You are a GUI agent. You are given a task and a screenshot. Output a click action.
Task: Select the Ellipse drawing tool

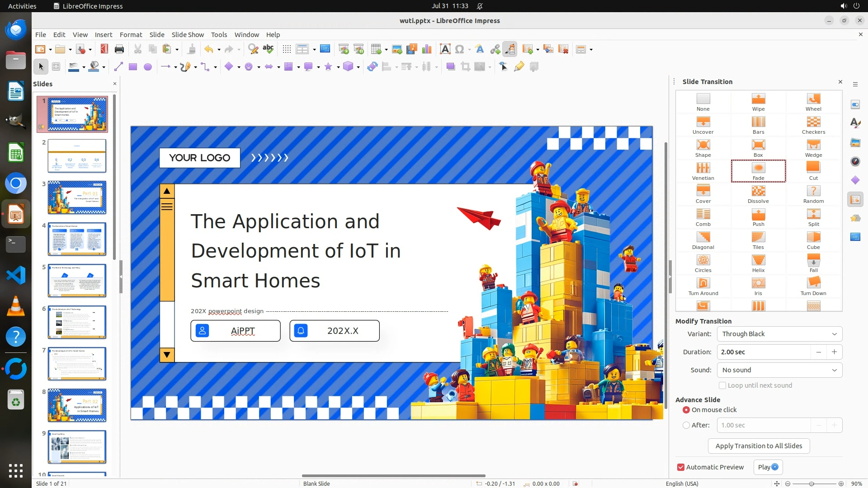click(x=147, y=67)
